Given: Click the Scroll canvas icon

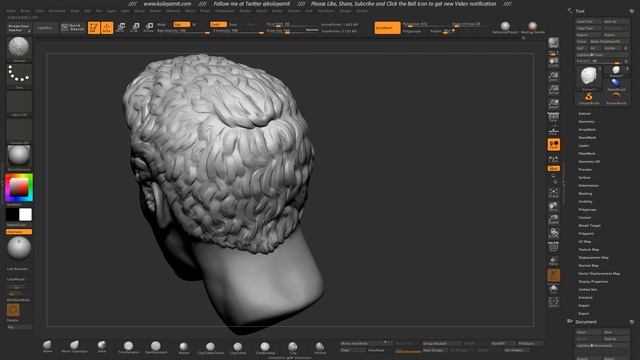Looking at the screenshot, I should (553, 62).
